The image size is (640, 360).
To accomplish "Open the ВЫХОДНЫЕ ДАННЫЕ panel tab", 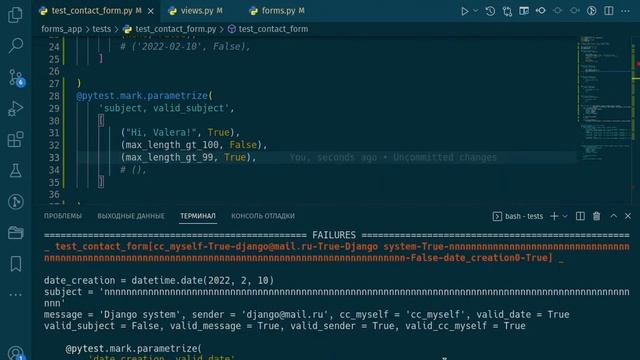I will (x=131, y=216).
